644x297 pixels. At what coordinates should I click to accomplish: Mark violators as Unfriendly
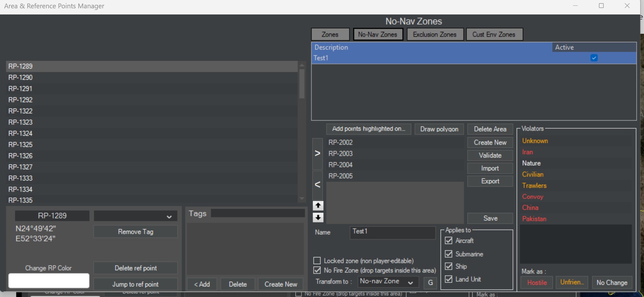pyautogui.click(x=572, y=282)
